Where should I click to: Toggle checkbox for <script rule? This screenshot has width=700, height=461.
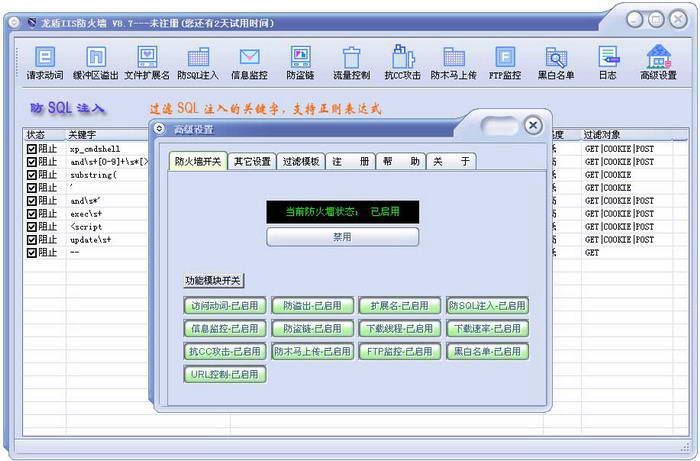point(31,227)
